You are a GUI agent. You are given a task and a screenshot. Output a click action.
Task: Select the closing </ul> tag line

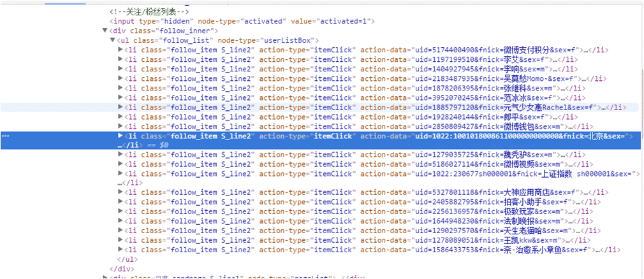click(126, 259)
